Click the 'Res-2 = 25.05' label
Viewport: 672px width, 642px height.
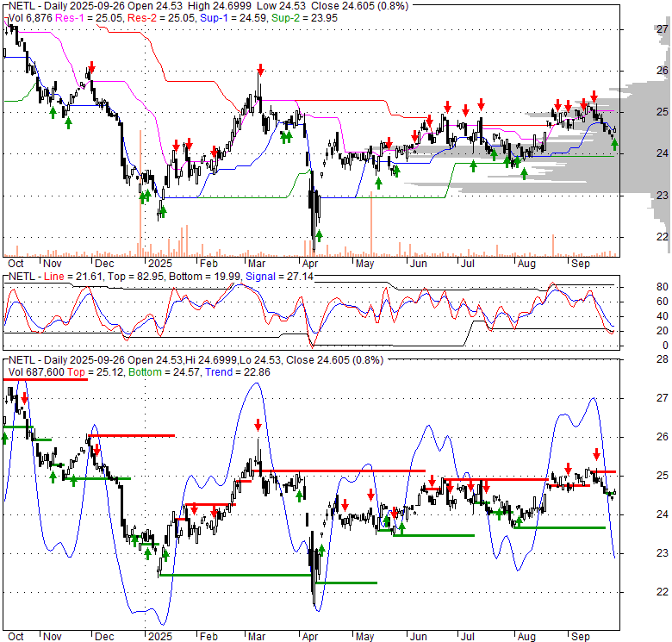coord(162,18)
